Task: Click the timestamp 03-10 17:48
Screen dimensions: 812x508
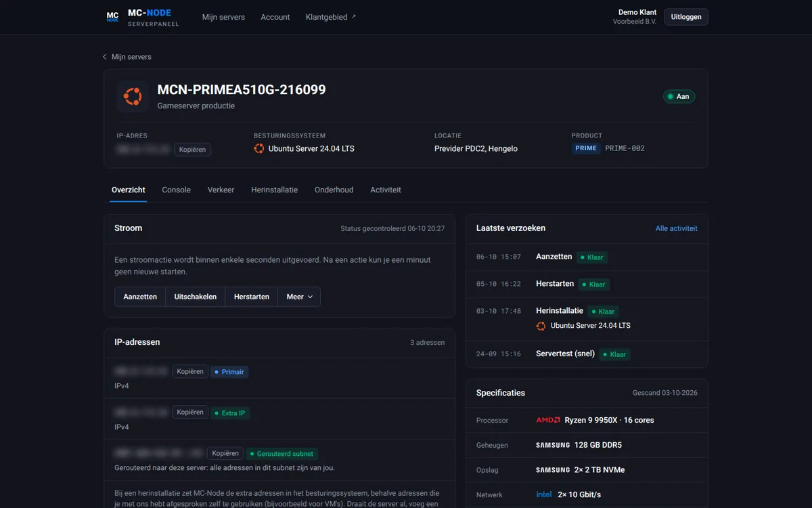Action: [499, 312]
